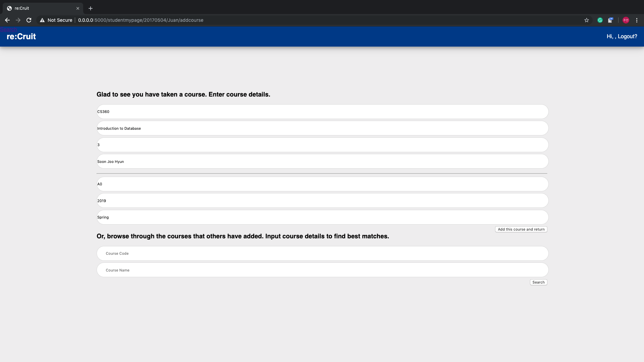The height and width of the screenshot is (362, 644).
Task: Click the Logout link in header
Action: pos(627,37)
